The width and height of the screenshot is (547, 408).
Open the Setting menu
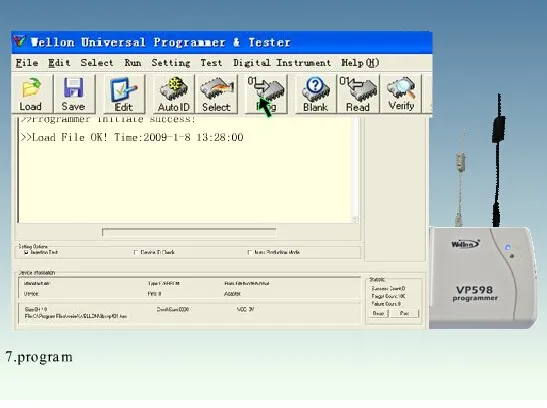tap(171, 63)
